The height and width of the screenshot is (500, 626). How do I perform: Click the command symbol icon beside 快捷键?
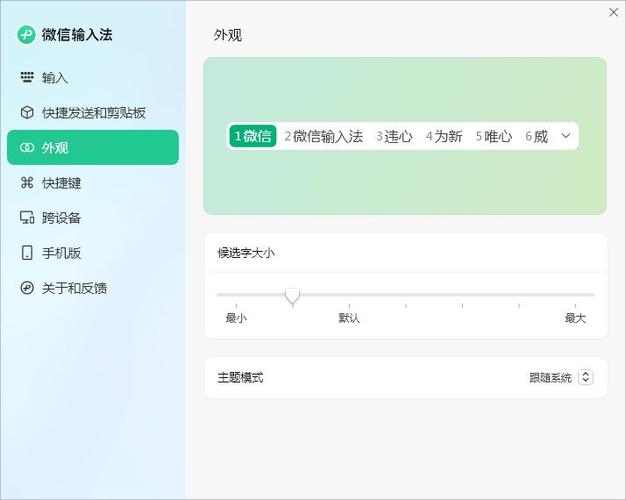pos(27,183)
